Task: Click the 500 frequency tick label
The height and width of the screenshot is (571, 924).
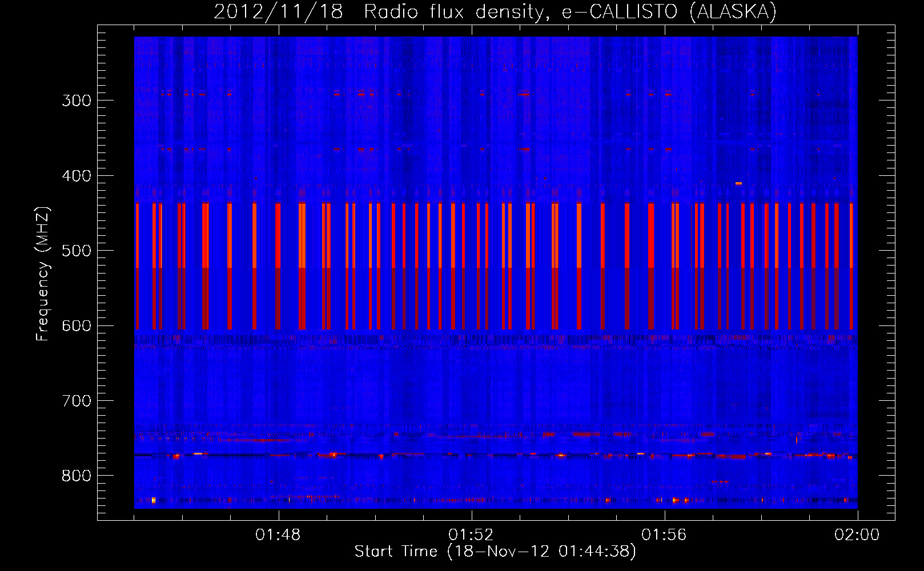Action: pos(77,251)
